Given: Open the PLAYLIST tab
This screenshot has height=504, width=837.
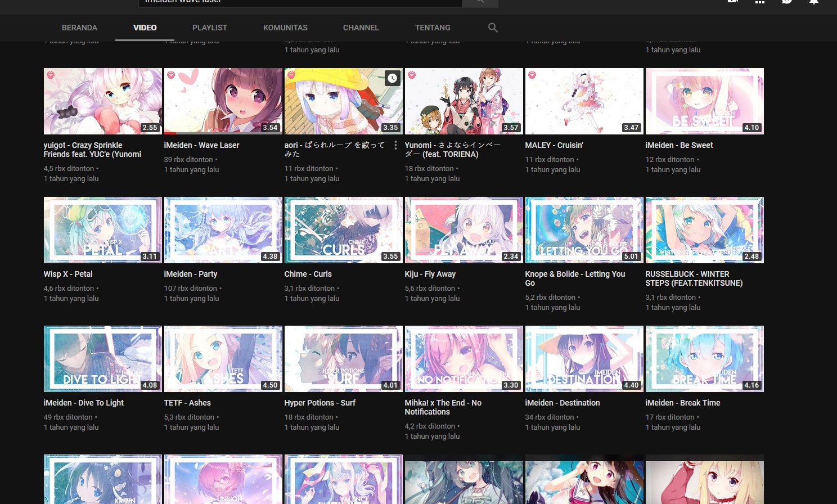Looking at the screenshot, I should tap(210, 28).
